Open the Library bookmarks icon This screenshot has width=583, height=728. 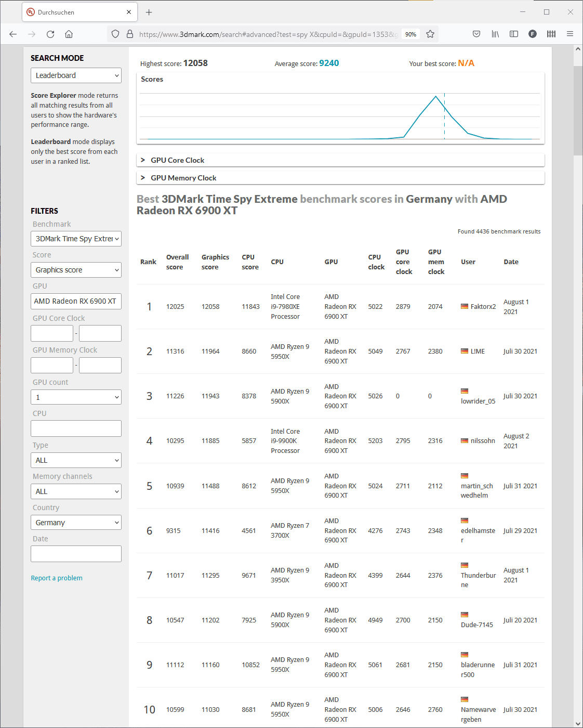pos(495,34)
